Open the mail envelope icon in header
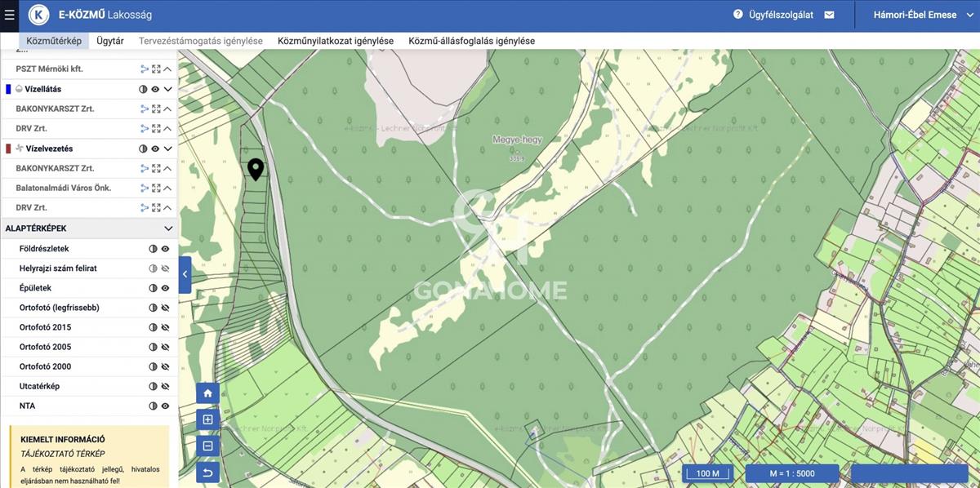The height and width of the screenshot is (488, 980). (830, 15)
